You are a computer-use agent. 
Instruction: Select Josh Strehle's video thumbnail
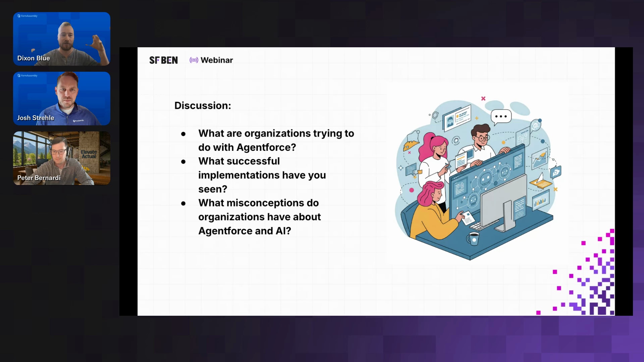click(x=62, y=99)
